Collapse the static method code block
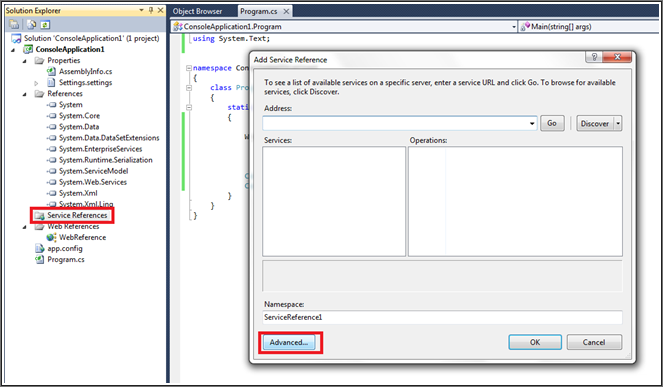The height and width of the screenshot is (387, 663). pyautogui.click(x=189, y=107)
